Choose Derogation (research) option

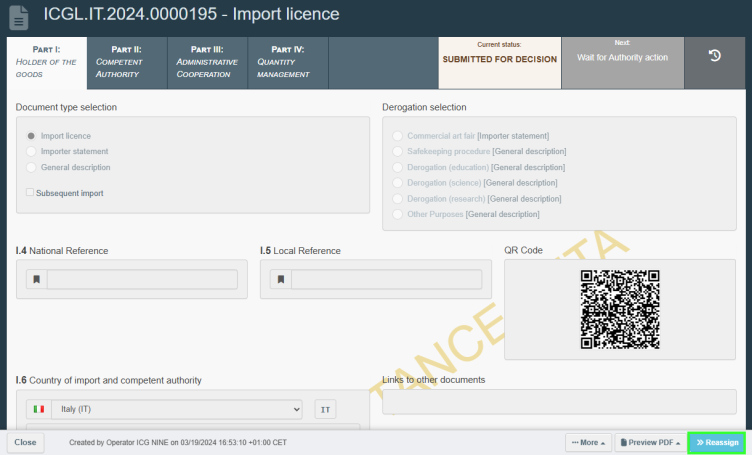point(397,198)
